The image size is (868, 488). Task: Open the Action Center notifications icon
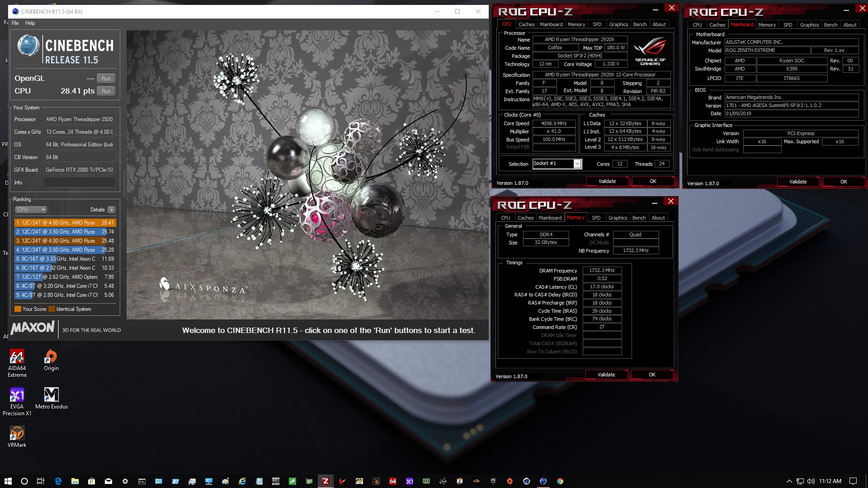pos(853,481)
